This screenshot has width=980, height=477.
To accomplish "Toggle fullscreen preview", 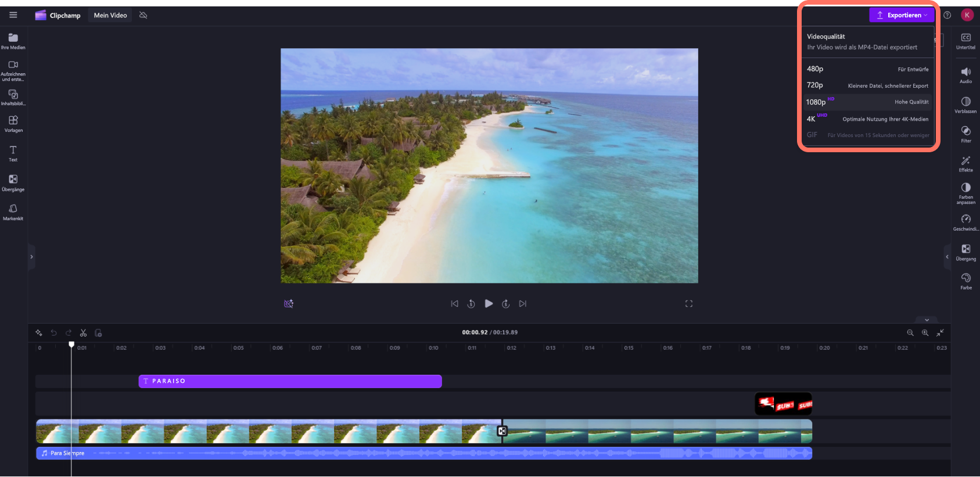I will 688,303.
